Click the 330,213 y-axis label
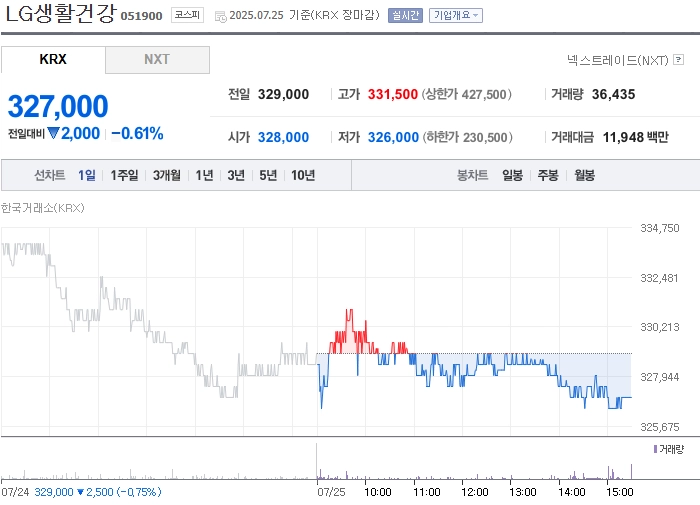The image size is (700, 505). click(x=660, y=327)
